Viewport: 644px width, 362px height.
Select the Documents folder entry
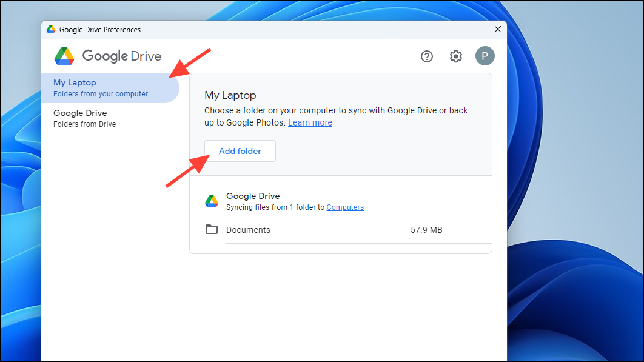pyautogui.click(x=249, y=229)
